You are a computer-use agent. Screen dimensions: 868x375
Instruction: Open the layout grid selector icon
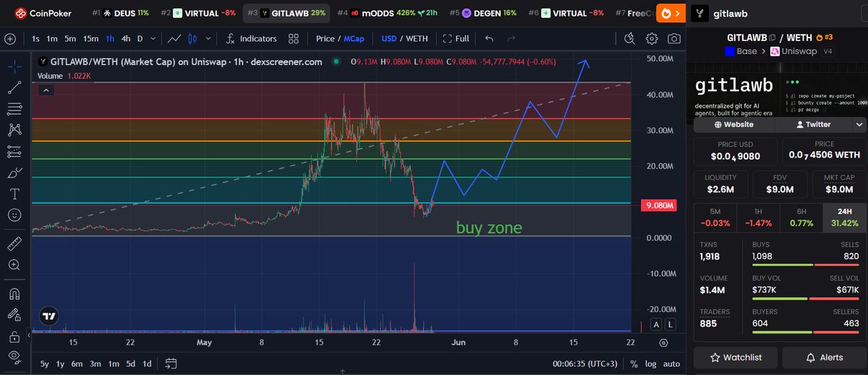pos(294,38)
